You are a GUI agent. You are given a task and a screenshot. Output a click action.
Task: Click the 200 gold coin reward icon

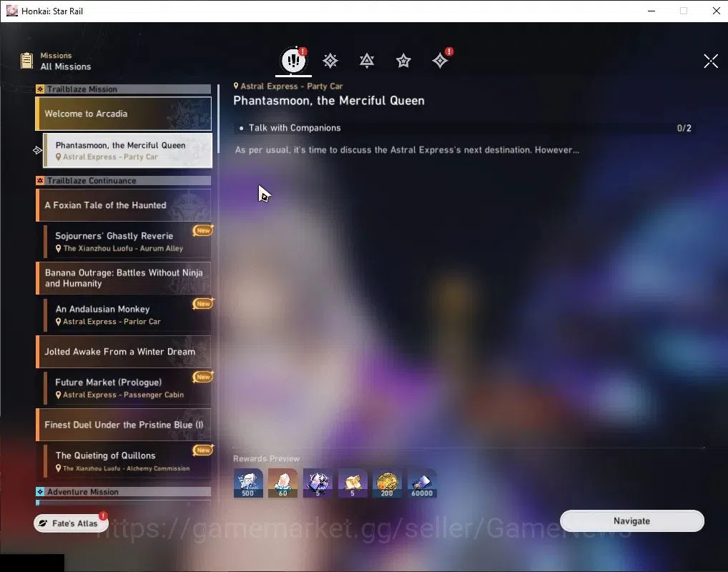tap(387, 483)
